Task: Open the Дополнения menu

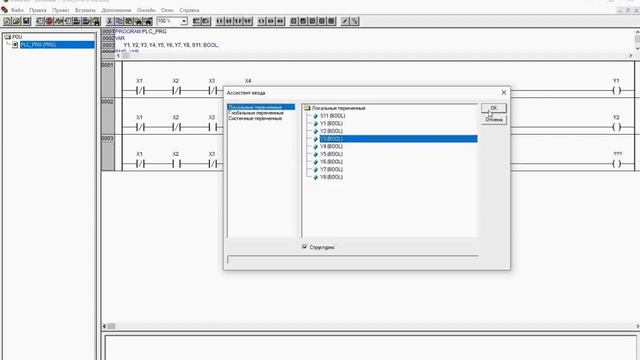Action: point(116,10)
